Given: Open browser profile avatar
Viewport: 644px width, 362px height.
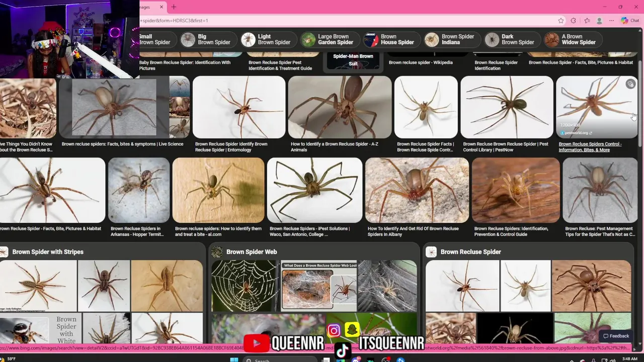Looking at the screenshot, I should click(599, 21).
